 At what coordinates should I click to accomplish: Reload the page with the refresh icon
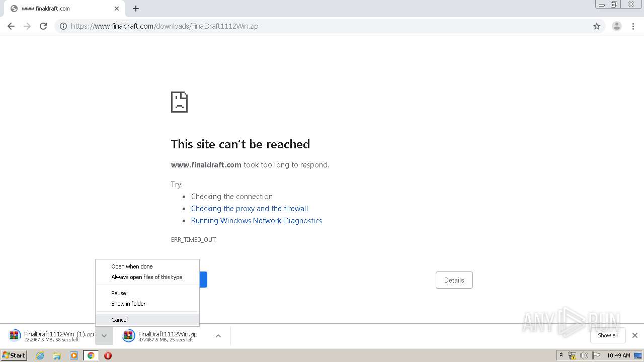tap(43, 26)
